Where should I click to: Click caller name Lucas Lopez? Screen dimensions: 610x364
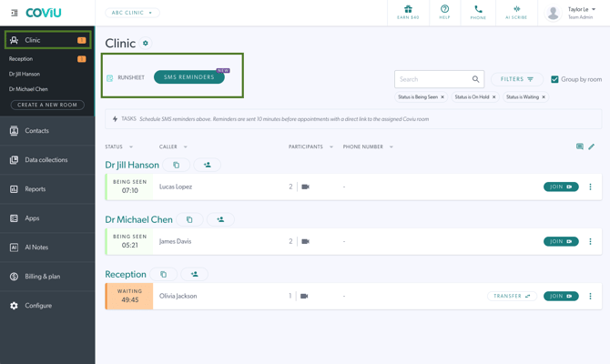tap(176, 187)
